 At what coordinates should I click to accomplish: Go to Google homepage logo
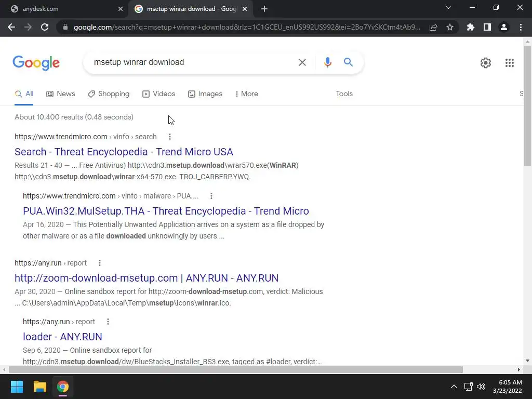[36, 63]
